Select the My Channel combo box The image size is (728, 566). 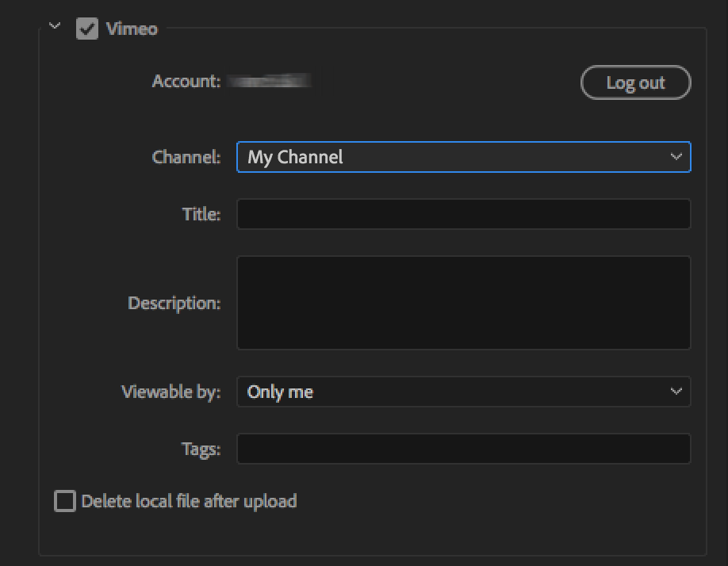pos(464,157)
